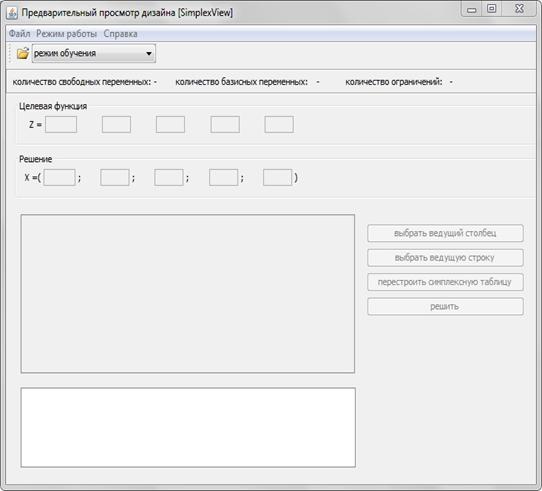Image resolution: width=542 pixels, height=491 pixels.
Task: Open the Справка menu
Action: [x=120, y=34]
